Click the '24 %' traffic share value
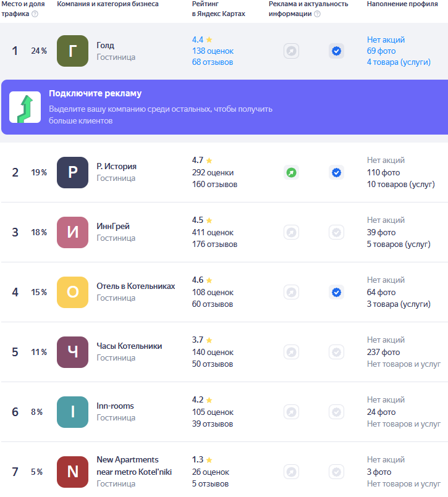Screen dimensions: 448x497 click(x=39, y=51)
